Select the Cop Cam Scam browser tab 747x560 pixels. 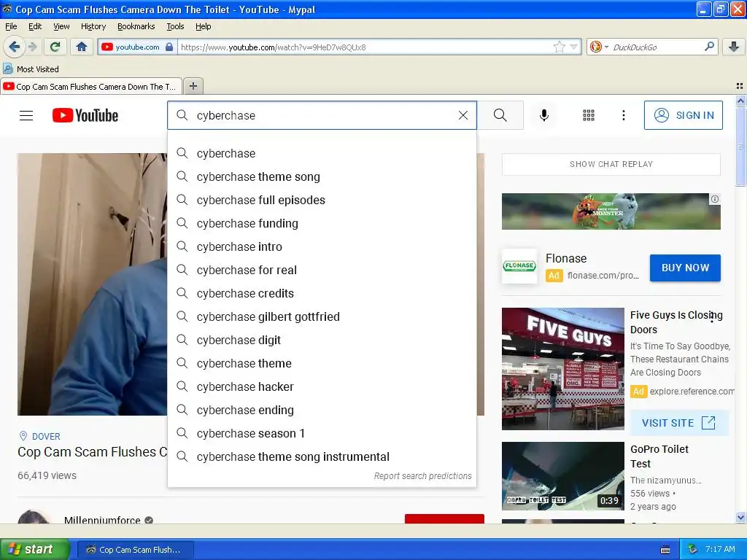[x=91, y=87]
